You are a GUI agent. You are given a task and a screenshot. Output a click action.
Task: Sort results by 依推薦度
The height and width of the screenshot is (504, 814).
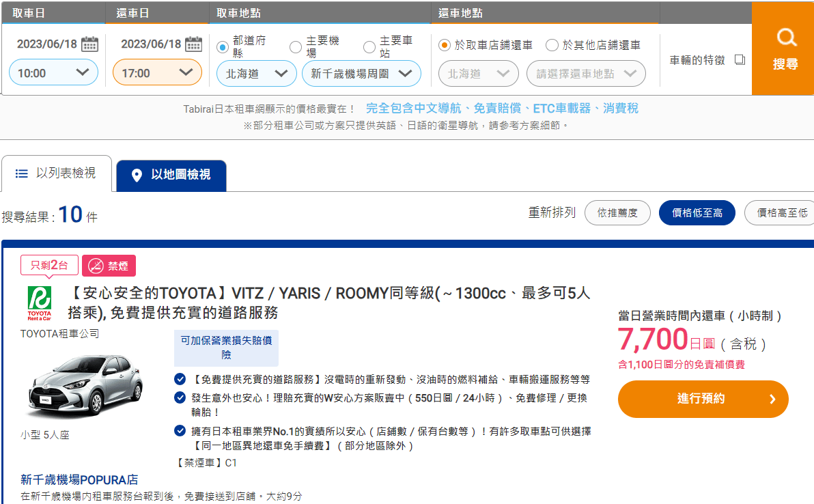(617, 213)
